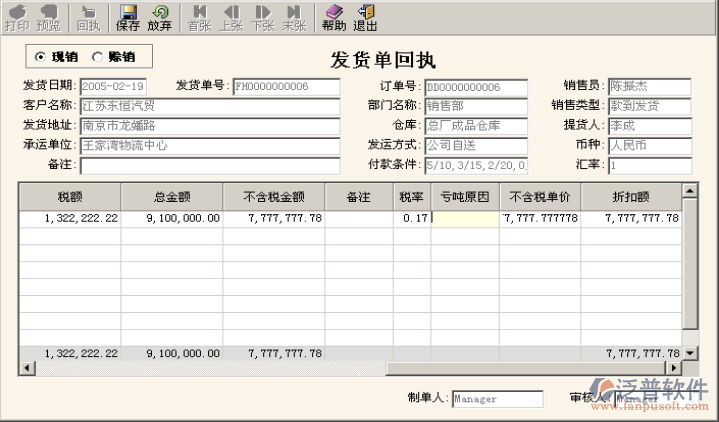Screen dimensions: 719x422
Task: Click the 备注 input field in the header form
Action: point(210,166)
